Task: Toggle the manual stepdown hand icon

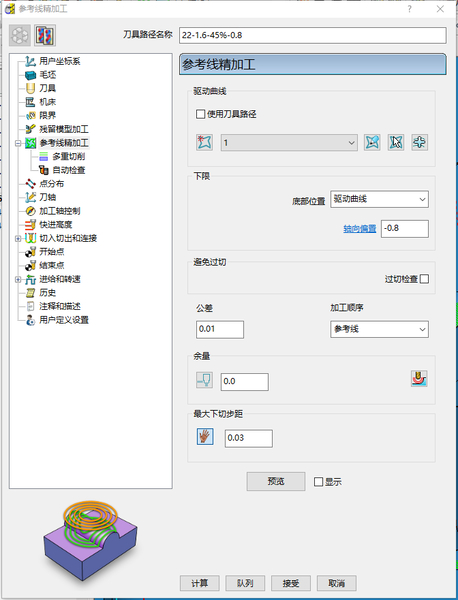Action: 205,437
